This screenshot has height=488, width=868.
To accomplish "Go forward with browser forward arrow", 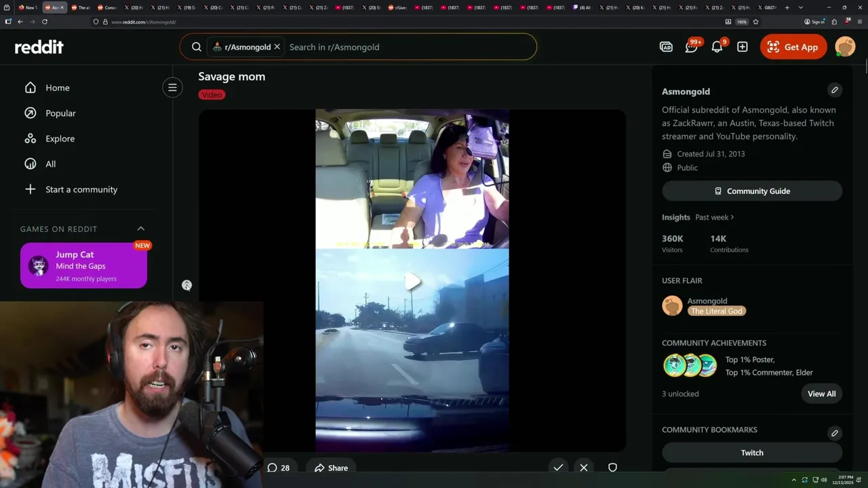I will click(32, 22).
